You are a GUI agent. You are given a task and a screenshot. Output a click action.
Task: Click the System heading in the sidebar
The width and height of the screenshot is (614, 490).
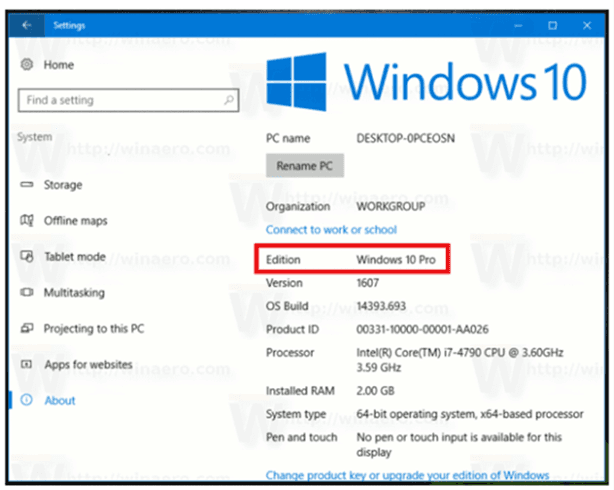[34, 137]
